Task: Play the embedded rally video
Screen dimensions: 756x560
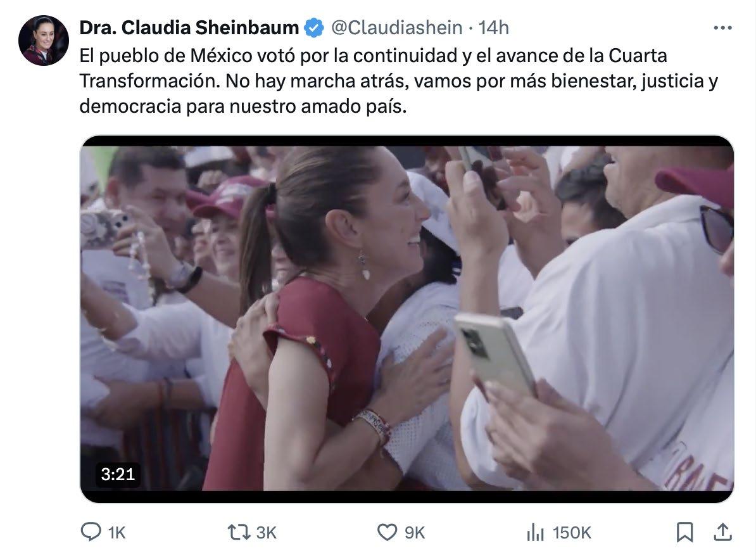Action: (x=407, y=319)
